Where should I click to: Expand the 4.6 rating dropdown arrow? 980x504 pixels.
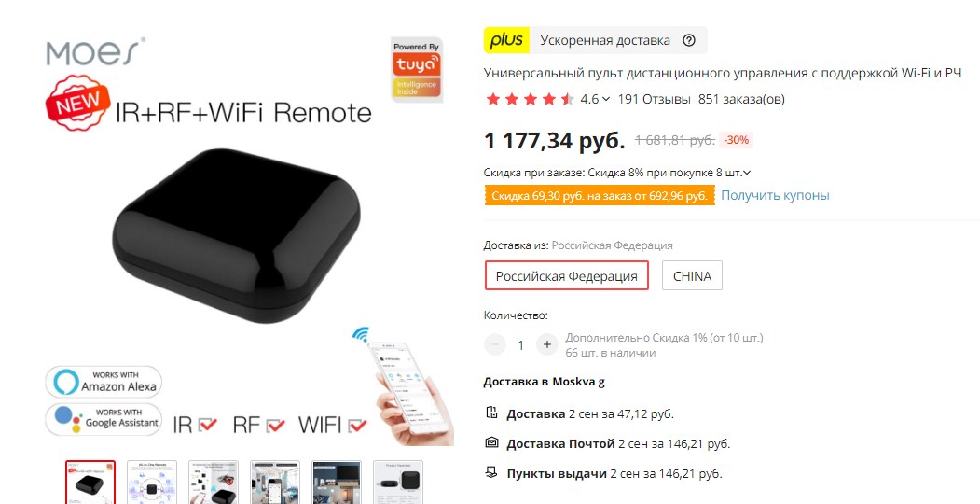[x=606, y=100]
